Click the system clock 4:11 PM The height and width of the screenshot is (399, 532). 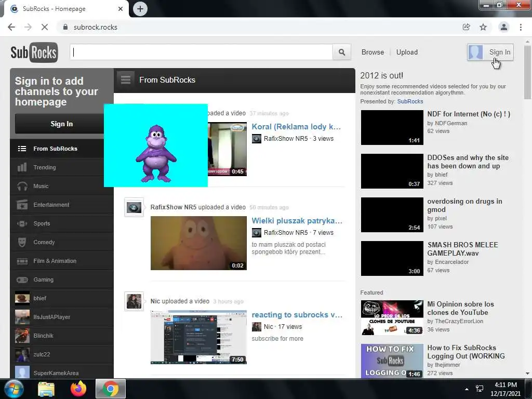click(506, 385)
